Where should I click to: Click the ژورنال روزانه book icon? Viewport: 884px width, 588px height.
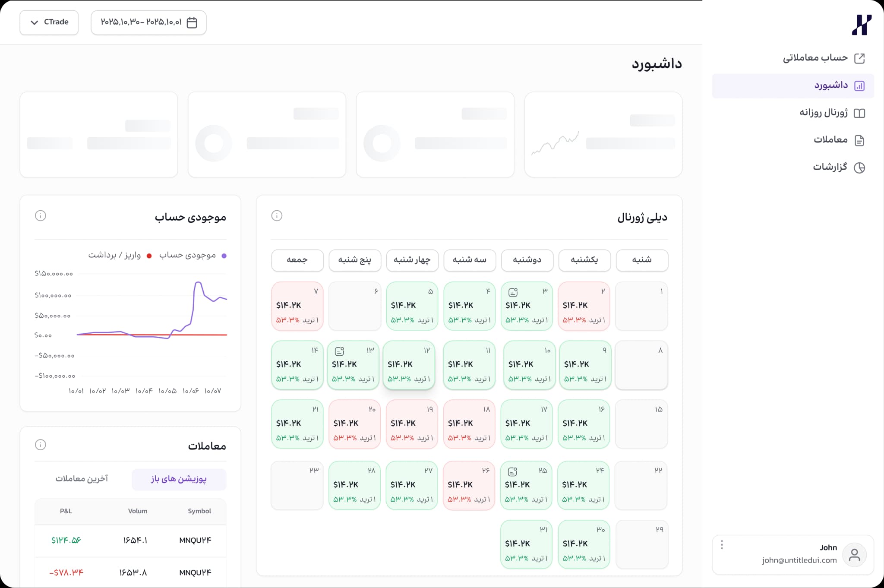(859, 113)
